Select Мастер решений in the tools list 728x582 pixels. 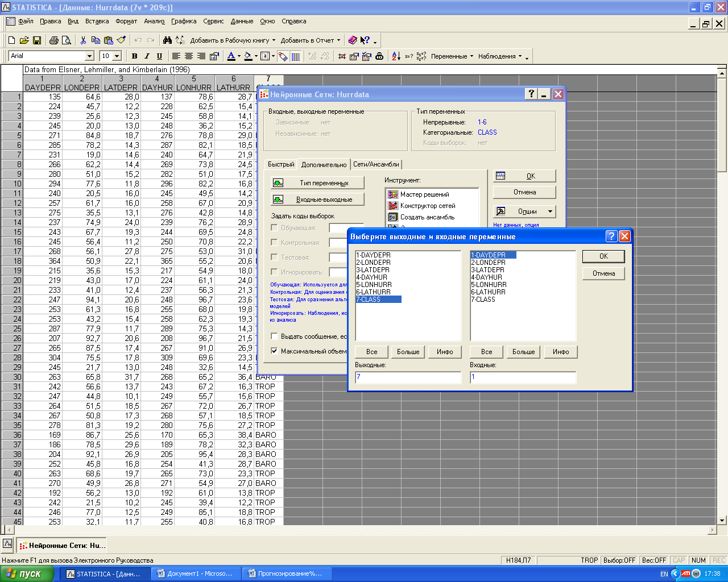pos(424,194)
